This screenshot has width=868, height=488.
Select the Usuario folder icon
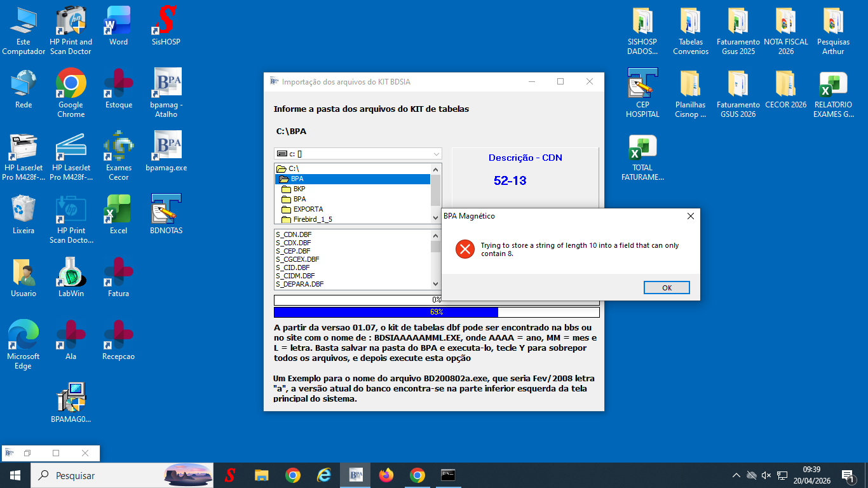point(24,278)
